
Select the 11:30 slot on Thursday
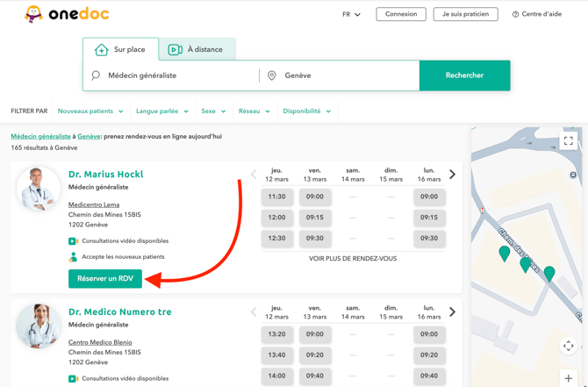276,197
